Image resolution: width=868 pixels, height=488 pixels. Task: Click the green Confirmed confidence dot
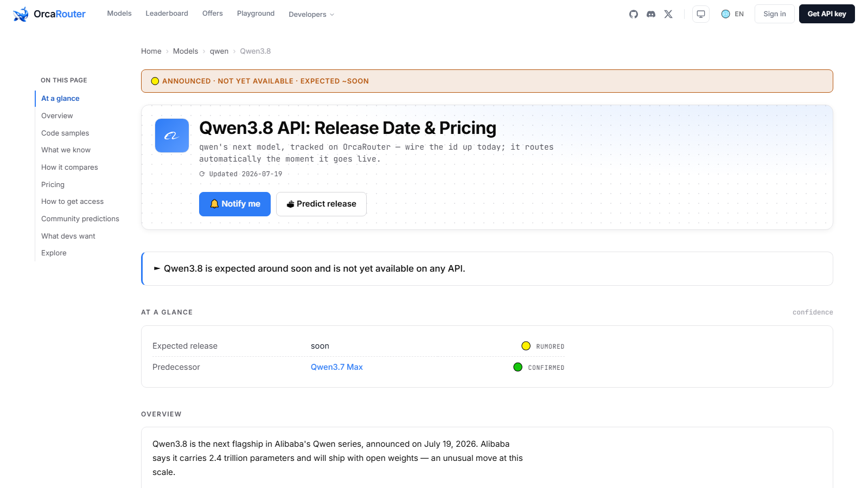tap(518, 367)
